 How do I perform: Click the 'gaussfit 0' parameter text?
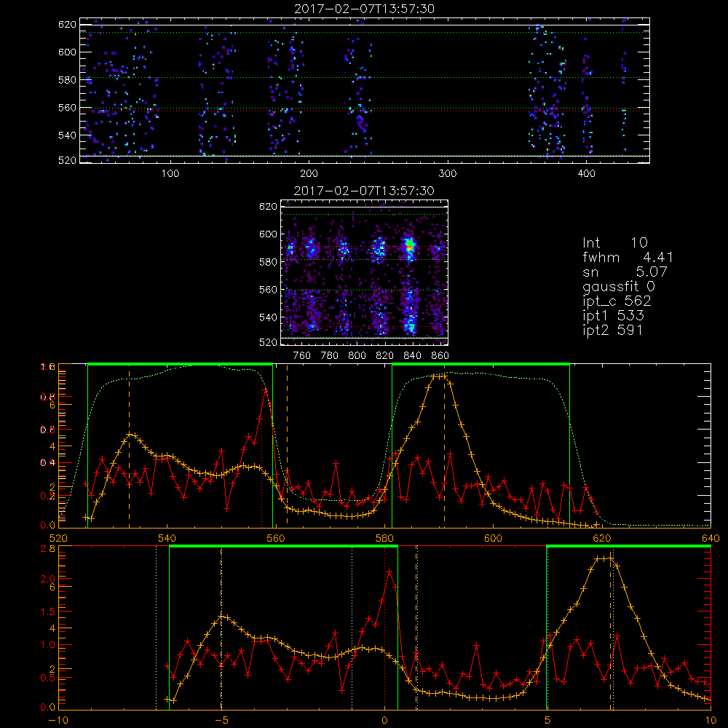point(619,286)
